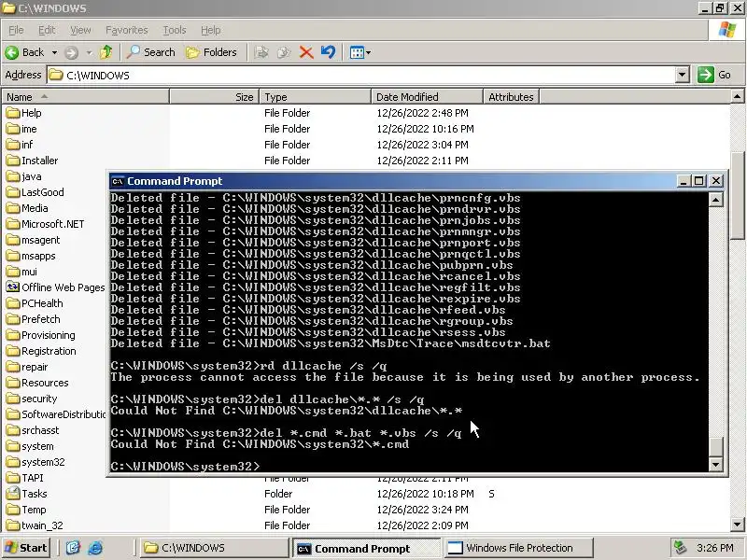Select the Temp folder name
Screen dimensions: 747x560
pyautogui.click(x=34, y=510)
